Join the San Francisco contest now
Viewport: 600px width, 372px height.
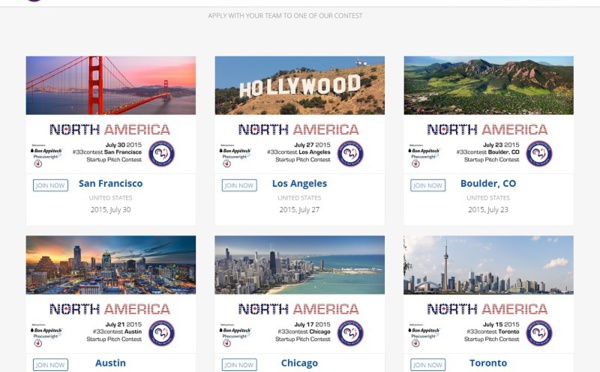point(51,185)
